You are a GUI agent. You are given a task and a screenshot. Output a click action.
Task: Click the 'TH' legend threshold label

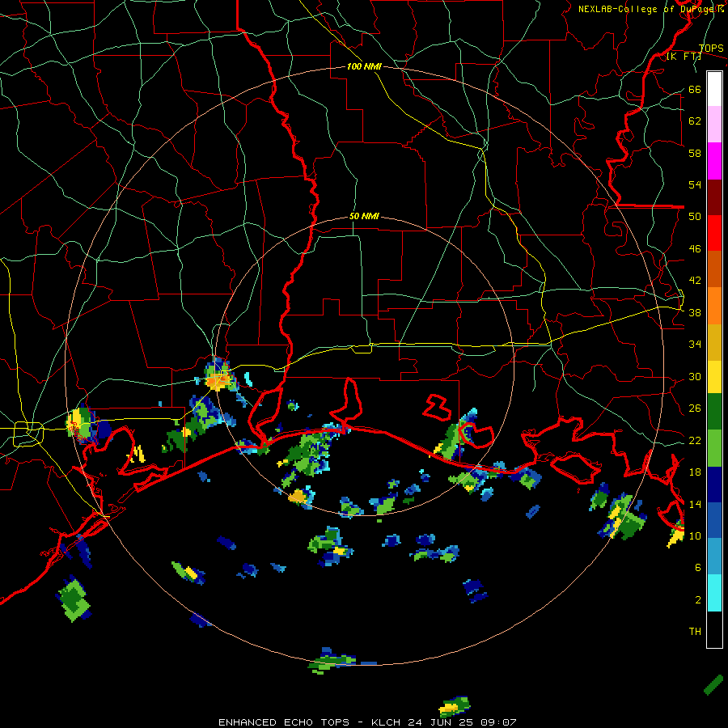click(695, 632)
